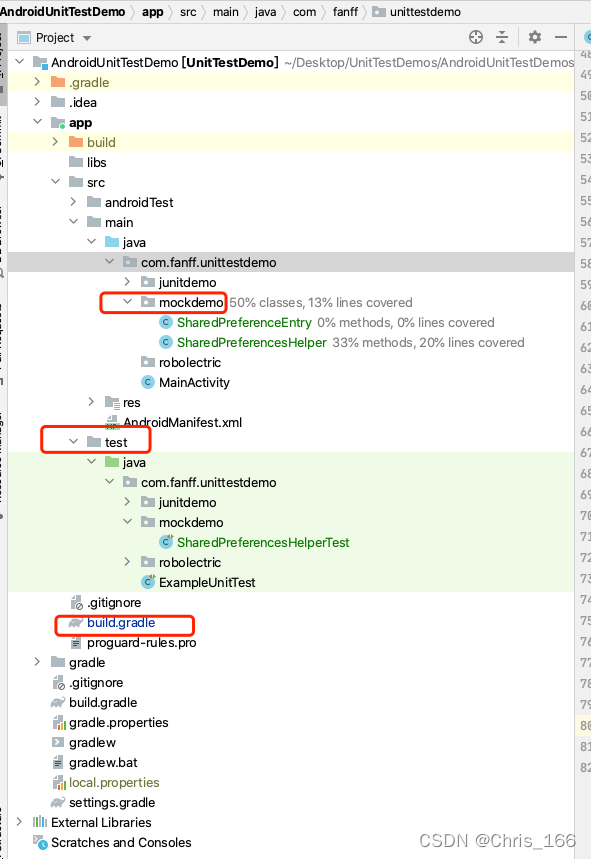The height and width of the screenshot is (859, 591).
Task: Click gradle.properties file icon
Action: click(59, 723)
